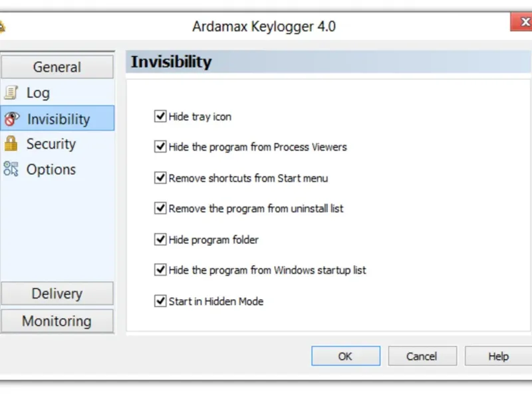Collapse the General section header
532x399 pixels.
click(x=57, y=67)
